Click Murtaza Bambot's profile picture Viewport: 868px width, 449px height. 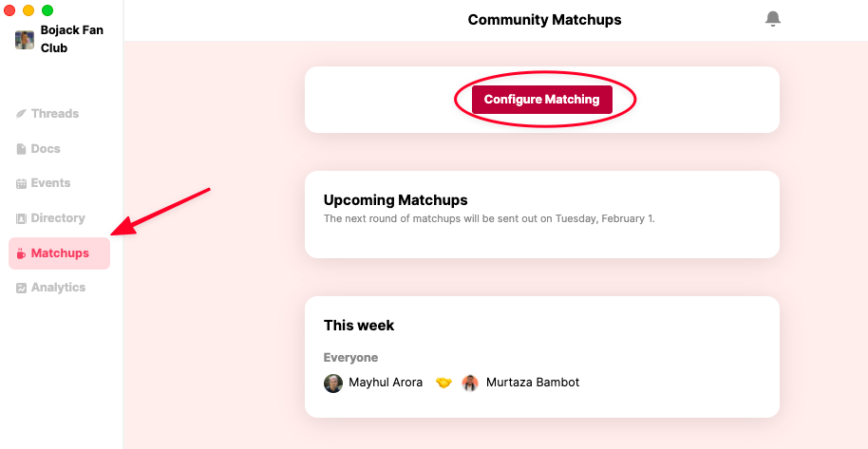[x=470, y=384]
